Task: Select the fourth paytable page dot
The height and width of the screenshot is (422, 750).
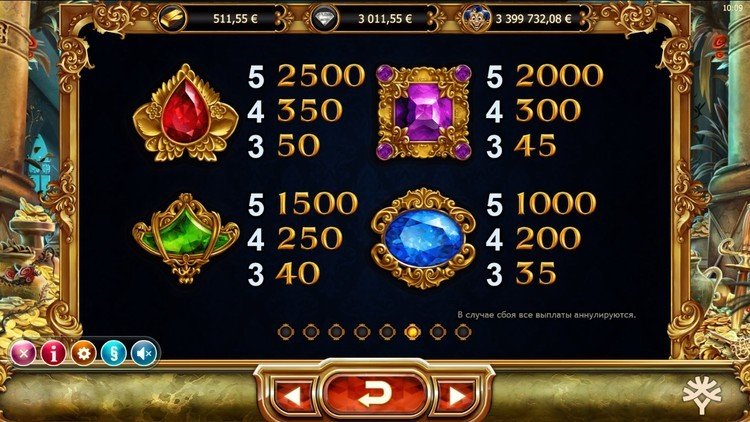Action: tap(362, 332)
